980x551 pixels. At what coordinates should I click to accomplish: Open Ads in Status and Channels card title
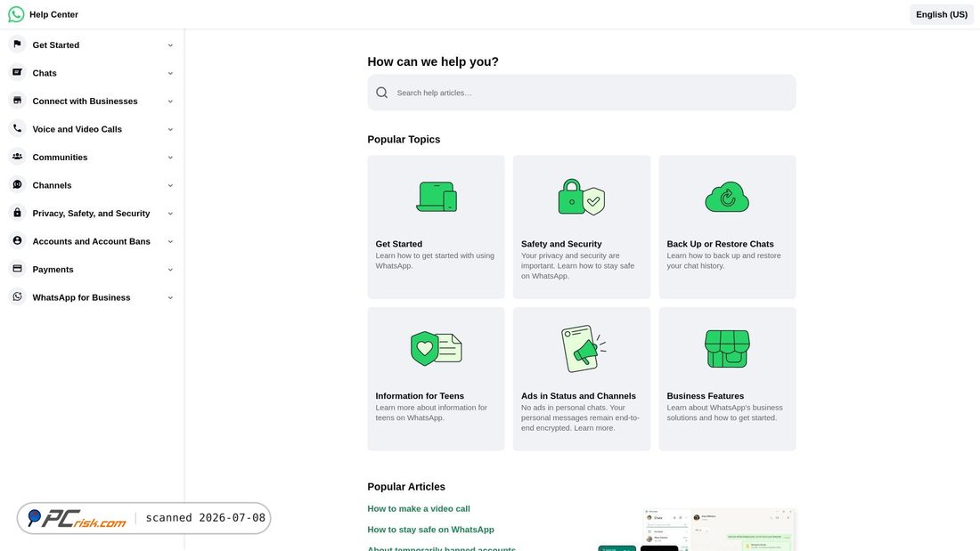click(x=578, y=395)
